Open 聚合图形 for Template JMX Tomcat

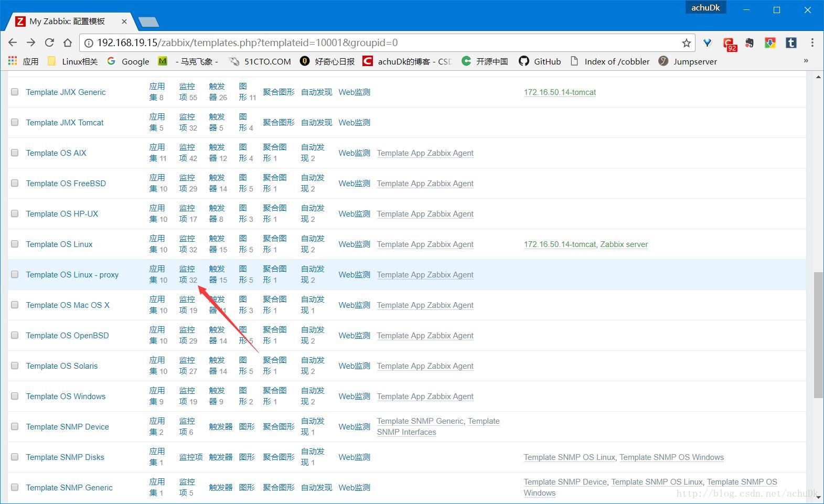coord(279,123)
